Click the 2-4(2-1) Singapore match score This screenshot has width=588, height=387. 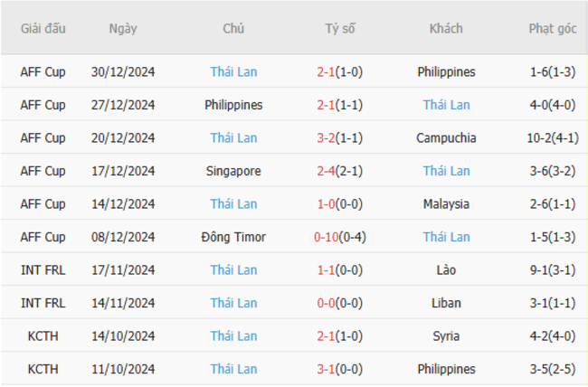point(340,171)
